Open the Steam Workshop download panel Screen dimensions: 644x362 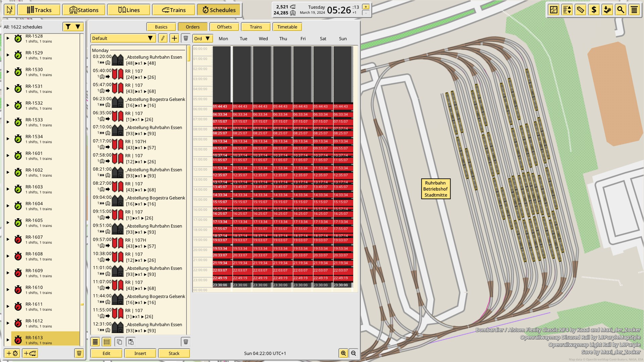pos(608,10)
